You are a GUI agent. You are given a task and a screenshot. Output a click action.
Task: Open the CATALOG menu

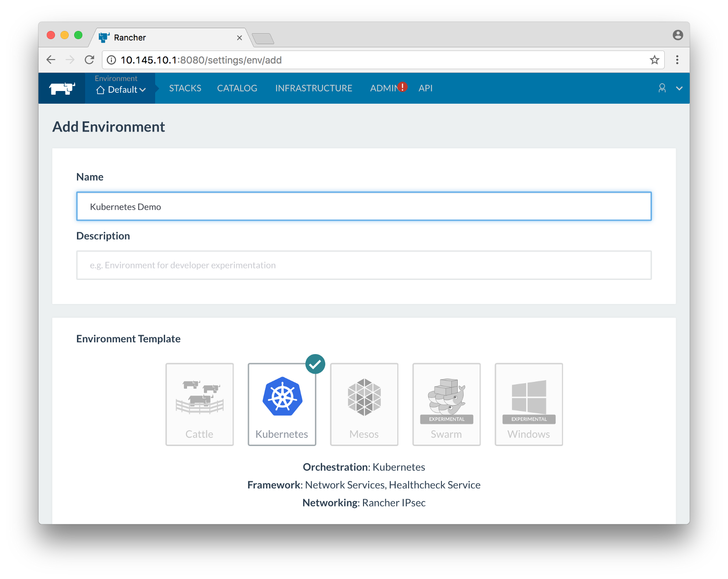(237, 88)
